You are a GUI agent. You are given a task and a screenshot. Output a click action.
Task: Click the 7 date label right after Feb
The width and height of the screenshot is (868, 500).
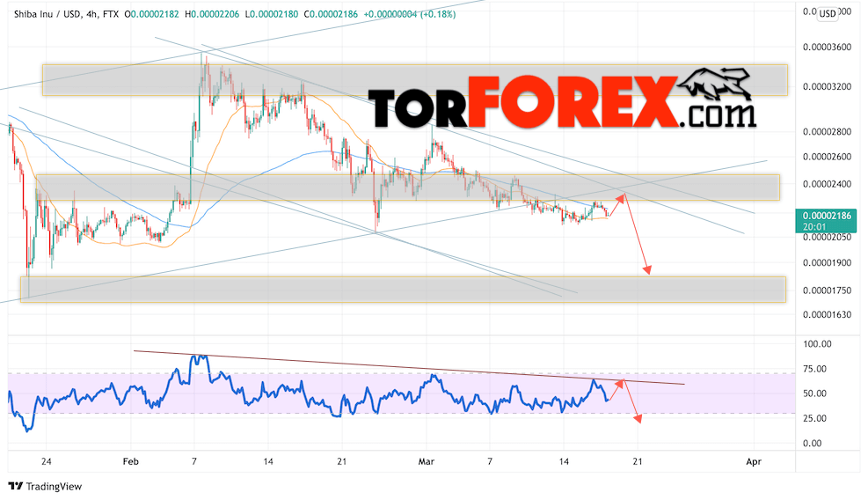[193, 462]
